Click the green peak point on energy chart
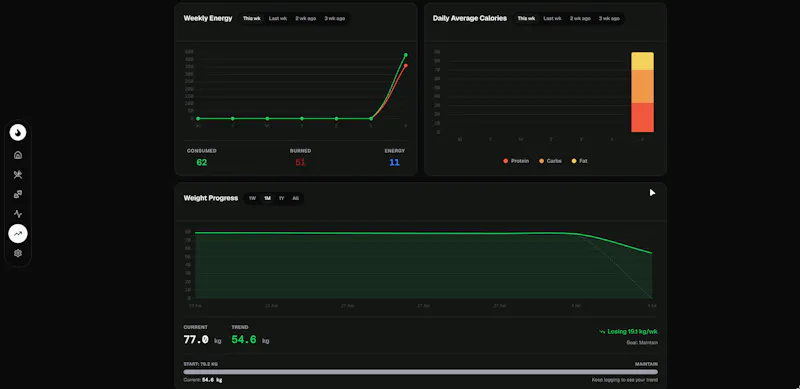Image resolution: width=800 pixels, height=389 pixels. (406, 55)
